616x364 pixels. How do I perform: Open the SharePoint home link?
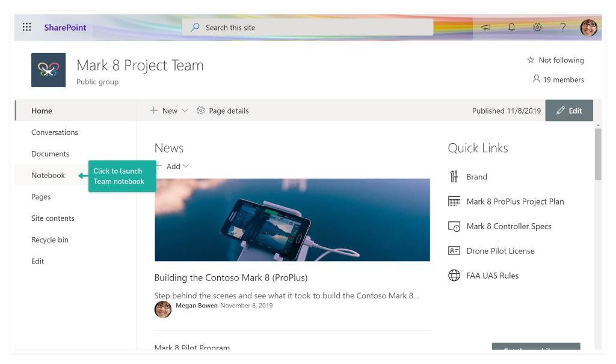[x=65, y=28]
